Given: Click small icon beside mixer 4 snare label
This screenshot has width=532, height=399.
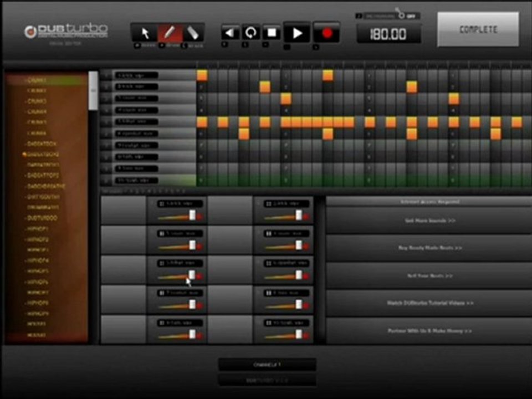Looking at the screenshot, I should click(269, 233).
